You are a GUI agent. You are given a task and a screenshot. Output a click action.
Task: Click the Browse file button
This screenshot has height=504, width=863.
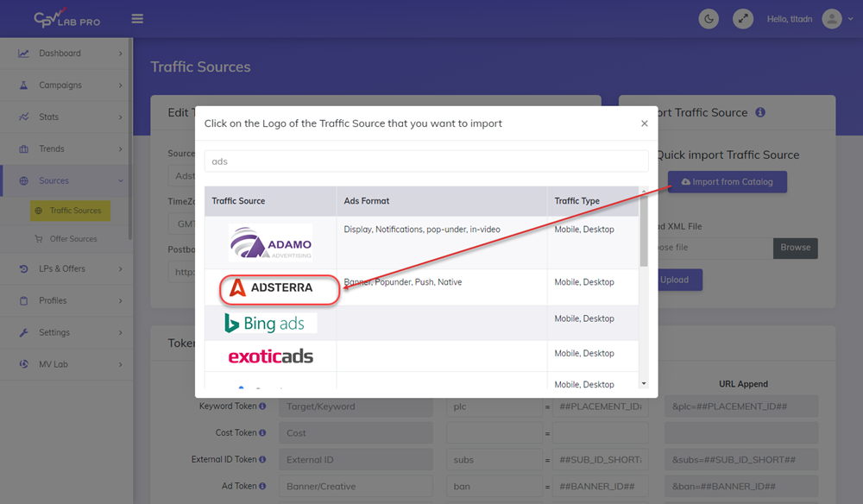click(x=796, y=248)
